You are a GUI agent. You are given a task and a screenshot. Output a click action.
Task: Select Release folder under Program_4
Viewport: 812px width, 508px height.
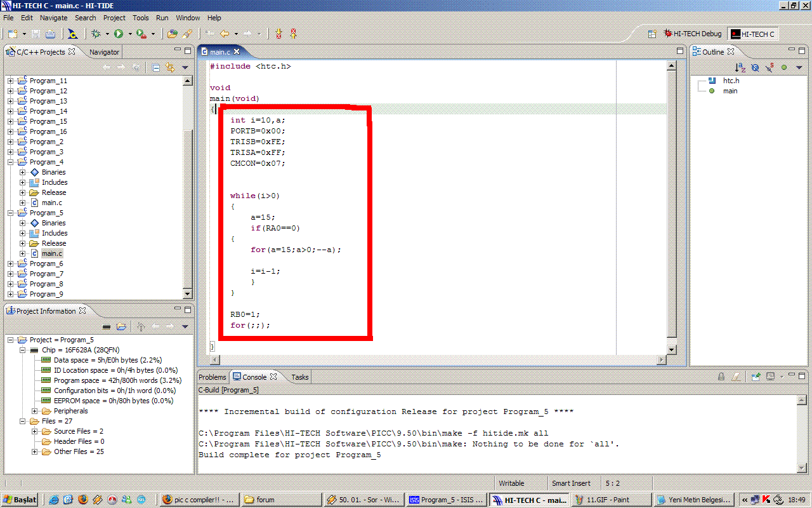click(54, 192)
